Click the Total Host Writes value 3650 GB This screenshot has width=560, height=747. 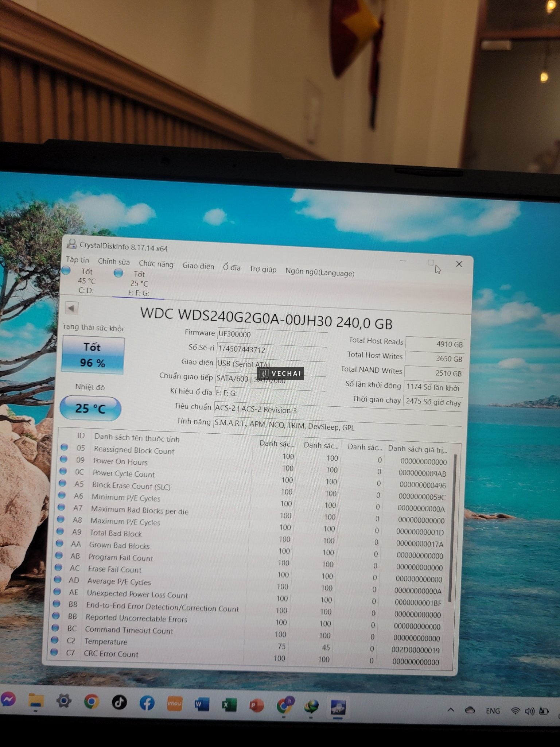click(x=435, y=358)
